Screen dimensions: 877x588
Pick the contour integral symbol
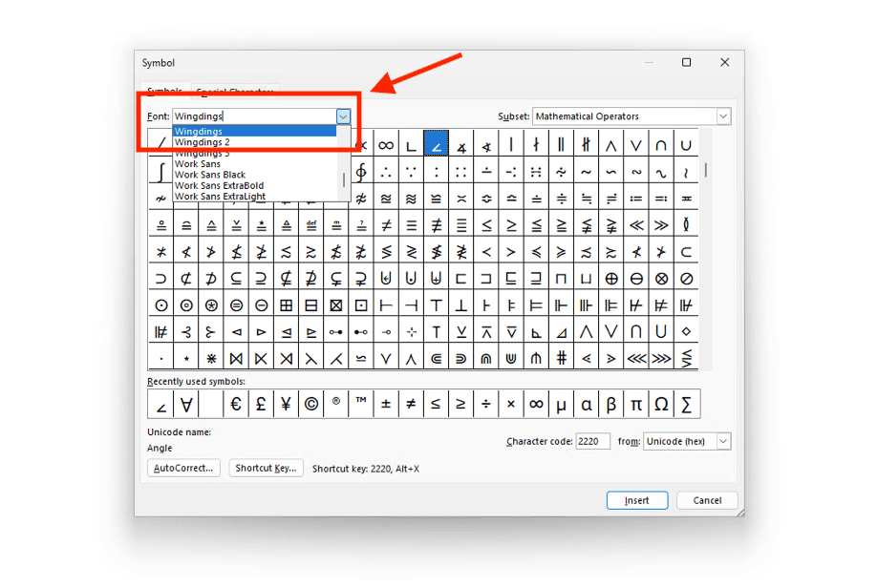[x=361, y=171]
